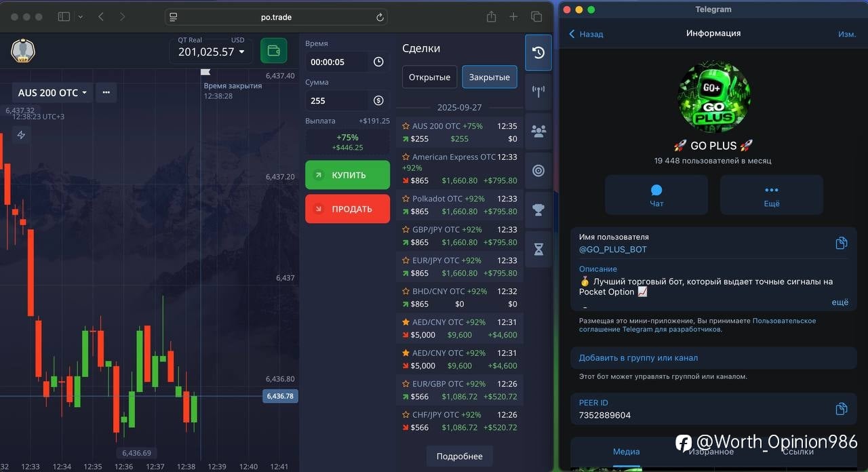Click PEER ID number 7352889604
868x472 pixels.
click(605, 415)
